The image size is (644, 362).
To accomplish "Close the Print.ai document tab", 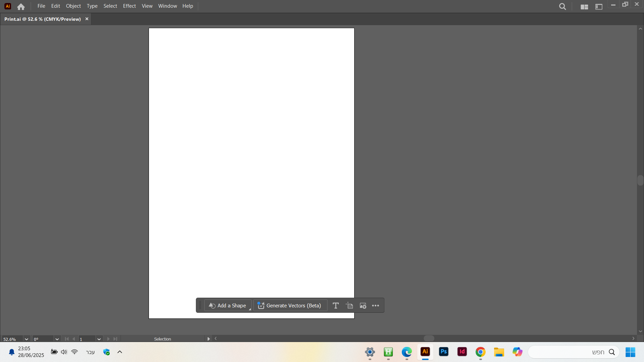I will (87, 19).
